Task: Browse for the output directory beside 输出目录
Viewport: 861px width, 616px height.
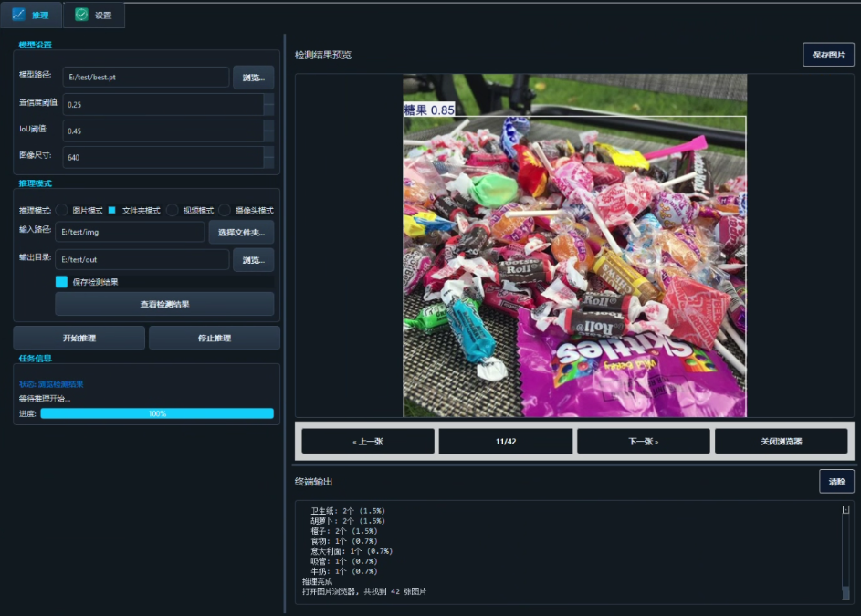Action: pyautogui.click(x=253, y=260)
